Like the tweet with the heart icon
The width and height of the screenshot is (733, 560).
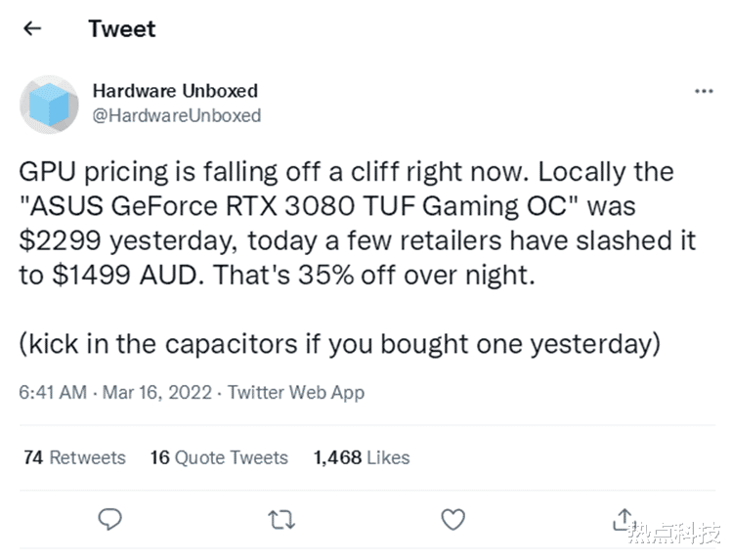[453, 519]
